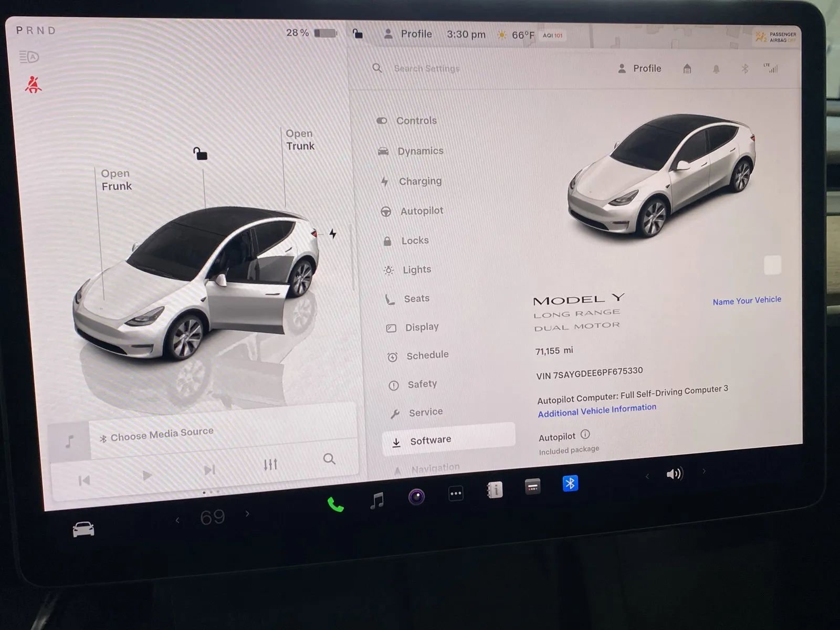Viewport: 840px width, 630px height.
Task: Tap the 69 temperature setting
Action: coord(213,518)
